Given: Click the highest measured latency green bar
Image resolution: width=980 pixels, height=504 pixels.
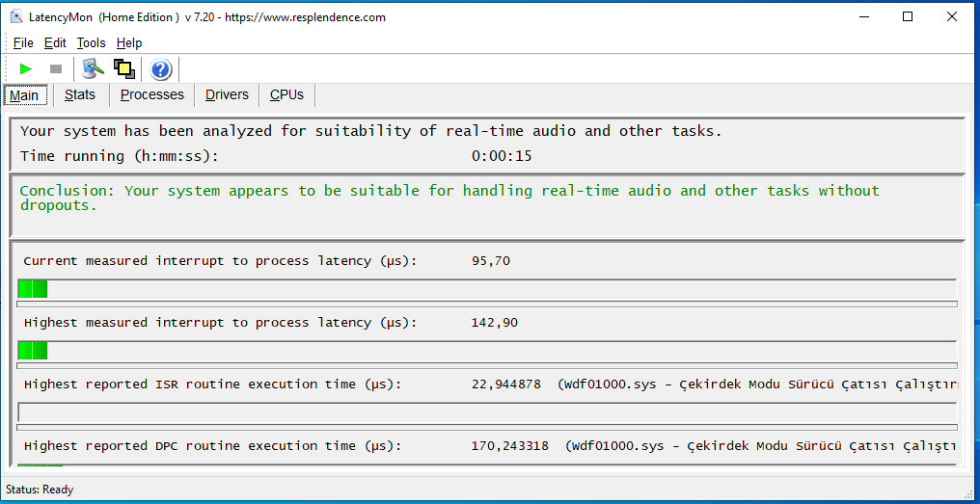Looking at the screenshot, I should click(x=33, y=351).
